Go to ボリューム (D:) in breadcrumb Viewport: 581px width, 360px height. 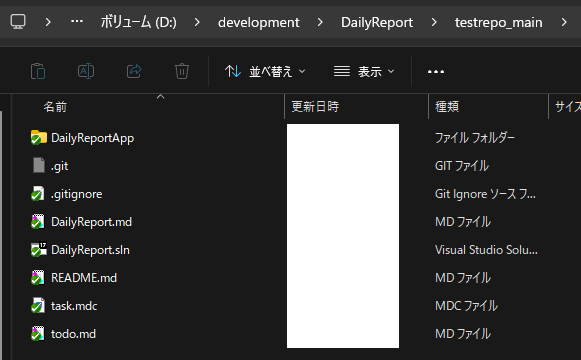(x=139, y=22)
